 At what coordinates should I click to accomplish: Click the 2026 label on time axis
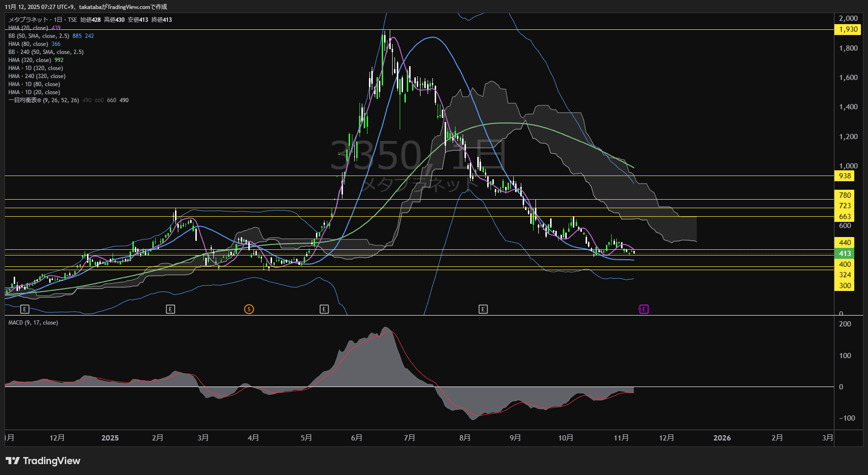(x=722, y=438)
